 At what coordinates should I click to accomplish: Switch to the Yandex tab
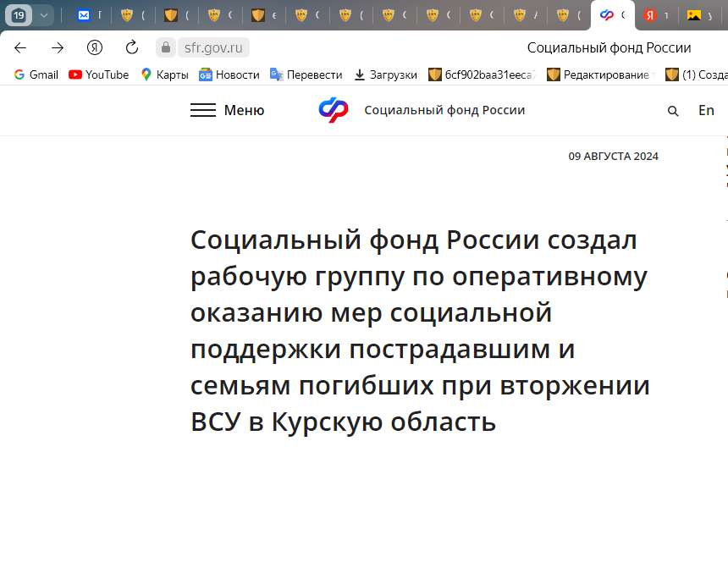650,15
